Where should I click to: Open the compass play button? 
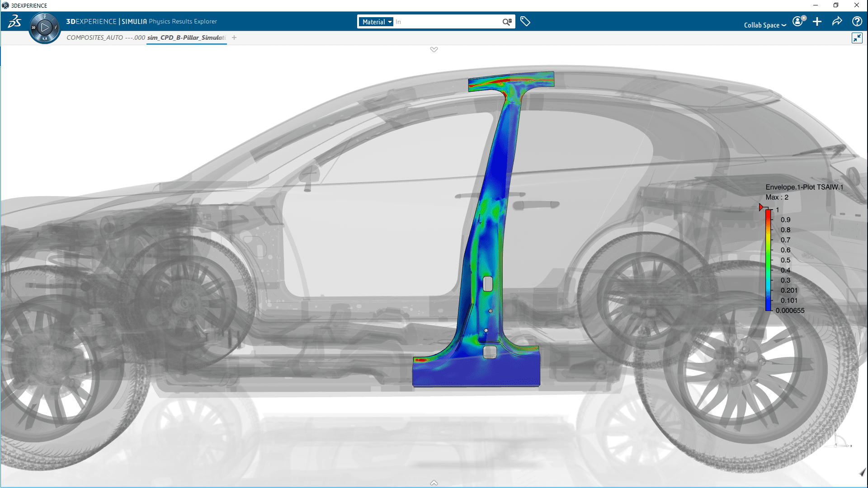coord(44,28)
